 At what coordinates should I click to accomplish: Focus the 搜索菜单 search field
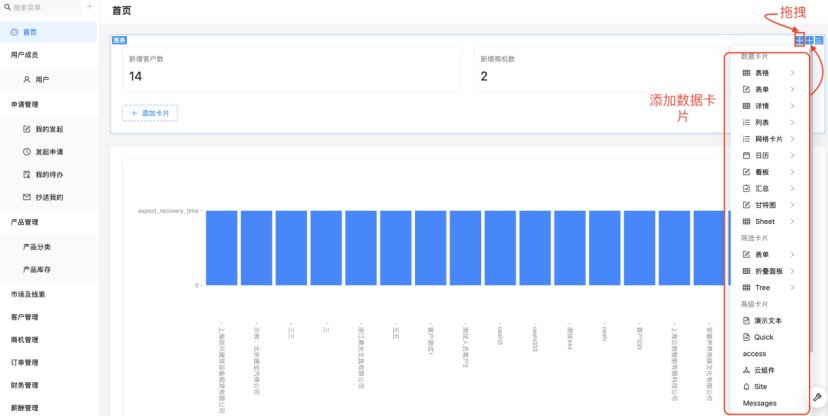(x=42, y=7)
